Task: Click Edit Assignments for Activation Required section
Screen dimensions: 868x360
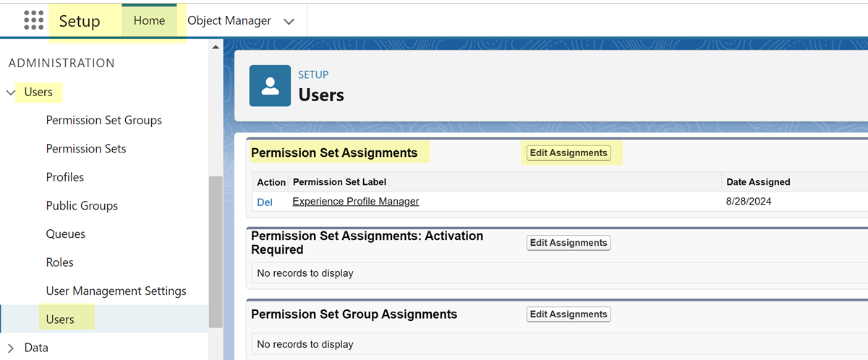Action: point(568,243)
